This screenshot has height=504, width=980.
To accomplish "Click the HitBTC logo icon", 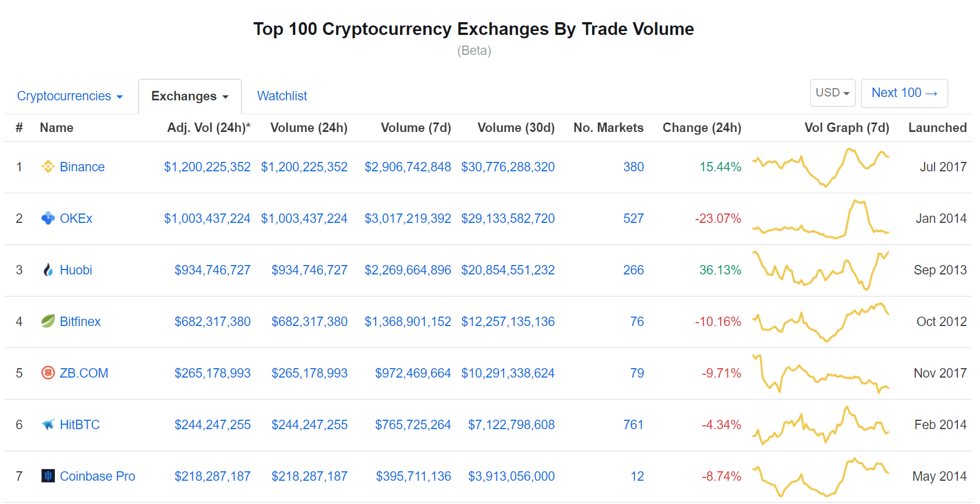I will (x=48, y=424).
